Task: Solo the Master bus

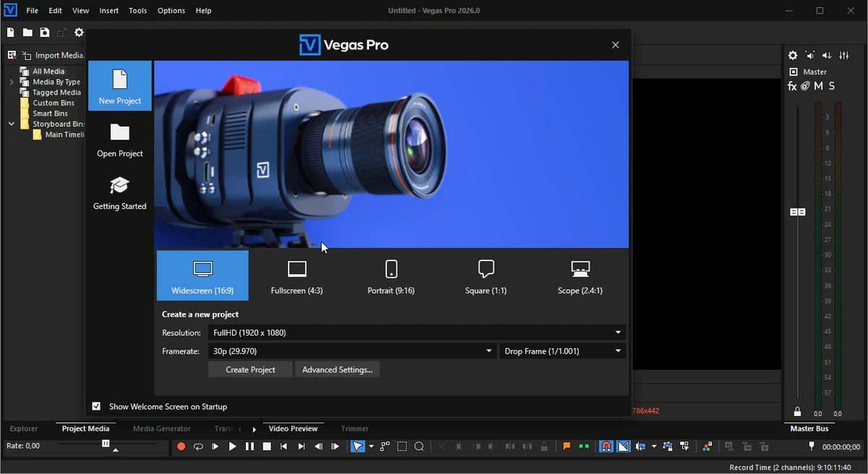Action: tap(832, 86)
